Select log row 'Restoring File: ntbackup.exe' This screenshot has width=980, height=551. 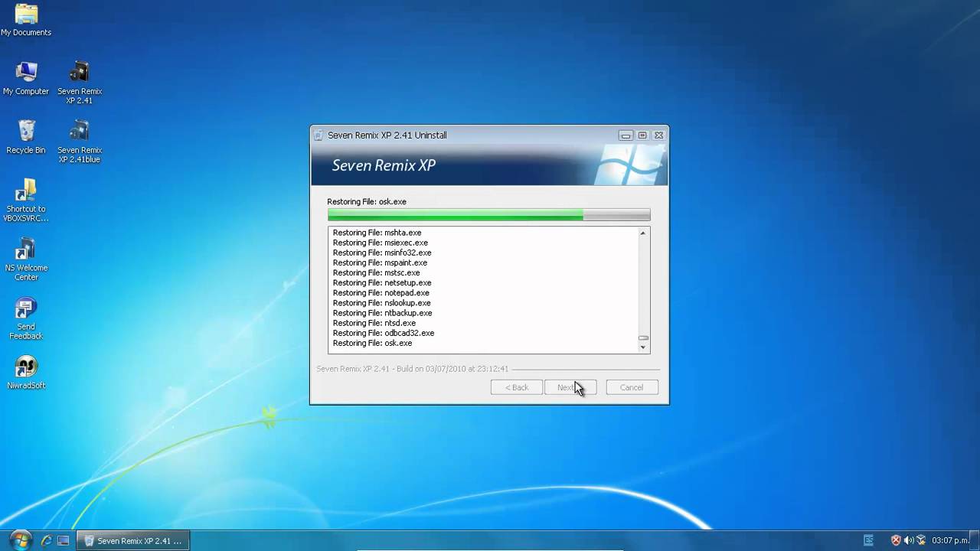[x=382, y=313]
